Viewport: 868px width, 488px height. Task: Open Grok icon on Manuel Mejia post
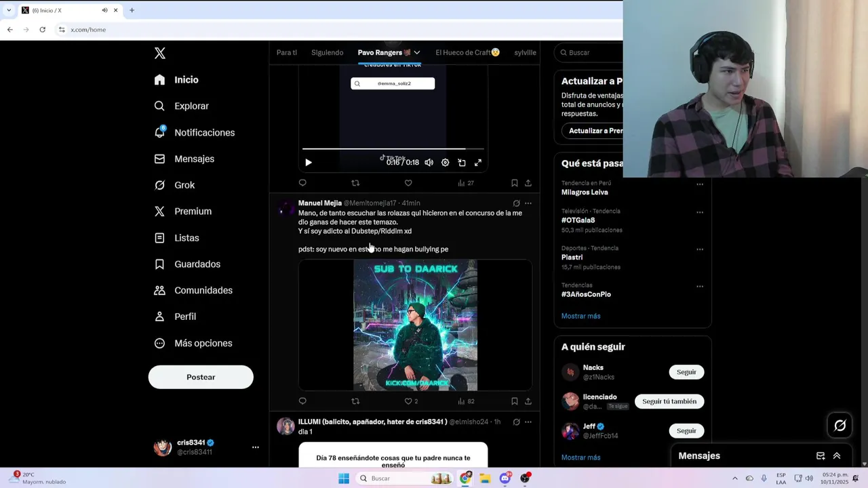(516, 203)
